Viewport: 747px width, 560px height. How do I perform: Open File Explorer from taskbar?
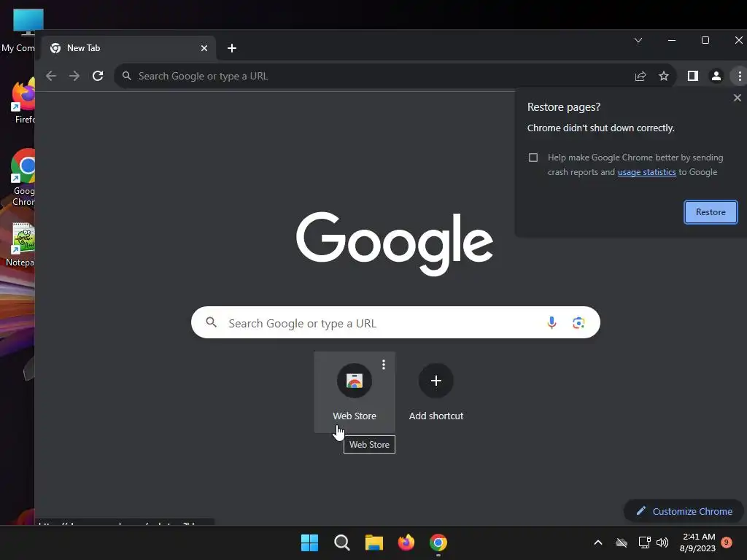[x=374, y=542]
